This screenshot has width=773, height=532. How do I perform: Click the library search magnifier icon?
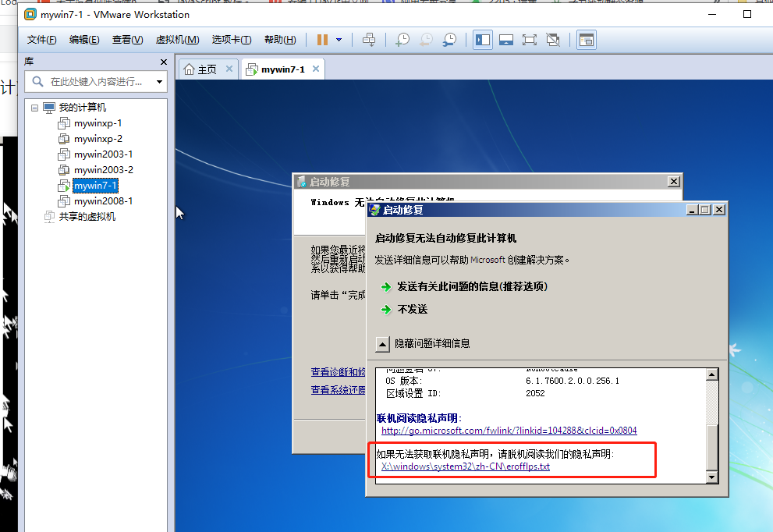(37, 81)
